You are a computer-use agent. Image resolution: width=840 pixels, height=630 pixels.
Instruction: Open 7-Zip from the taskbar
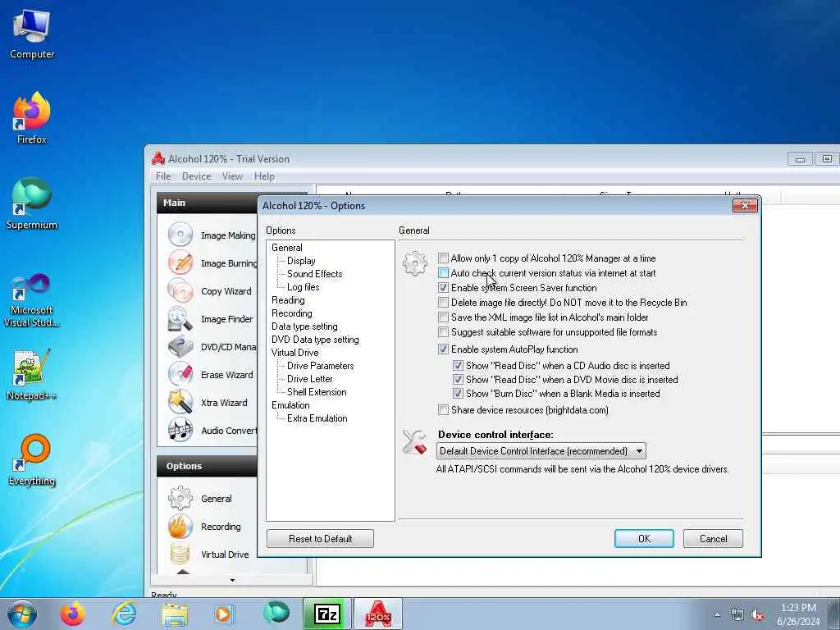click(326, 614)
